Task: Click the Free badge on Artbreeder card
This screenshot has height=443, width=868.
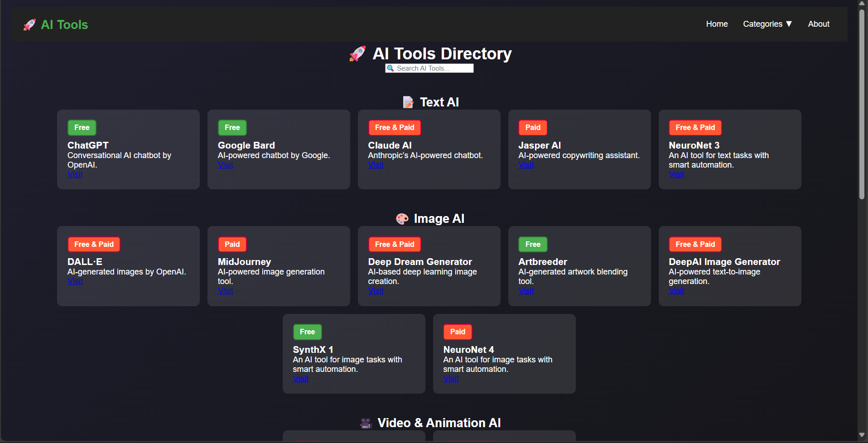Action: pyautogui.click(x=533, y=245)
